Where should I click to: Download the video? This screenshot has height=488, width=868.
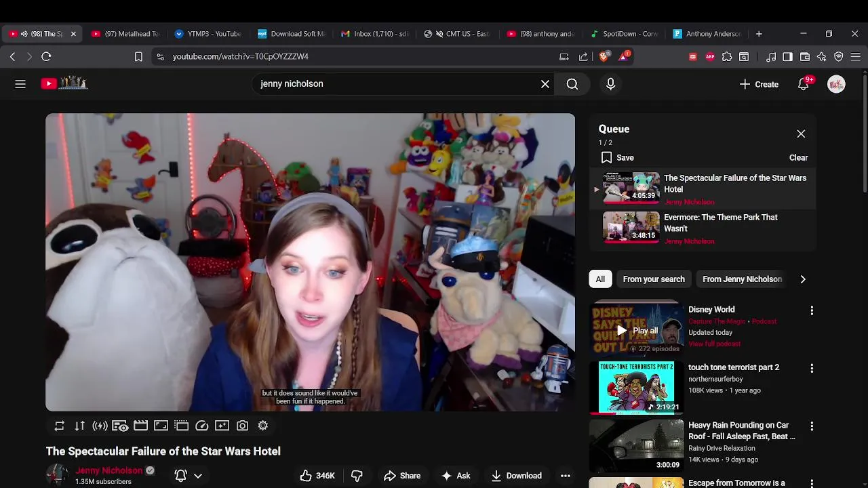[x=516, y=476]
